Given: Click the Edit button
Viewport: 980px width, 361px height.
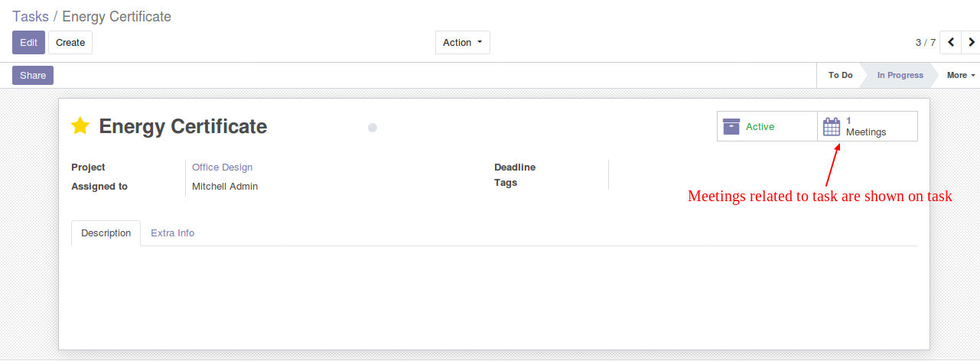Looking at the screenshot, I should pyautogui.click(x=28, y=43).
